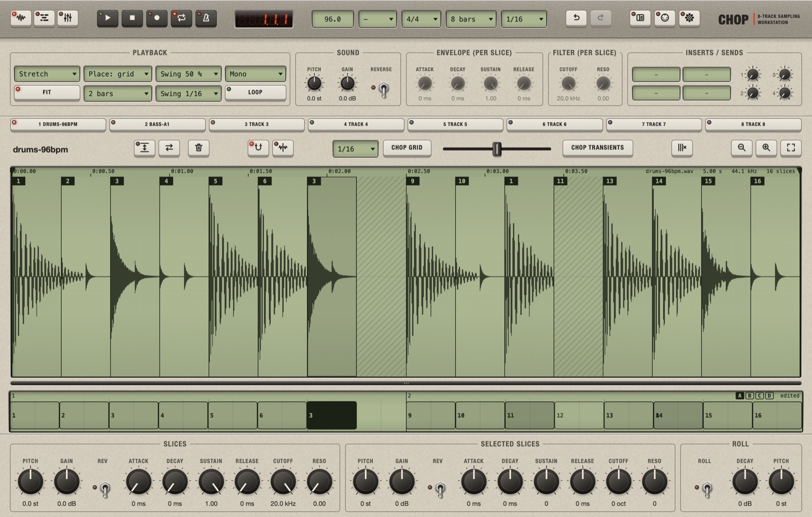Flip the Sound REVERSE switch
Image resolution: width=812 pixels, height=517 pixels.
(x=384, y=90)
